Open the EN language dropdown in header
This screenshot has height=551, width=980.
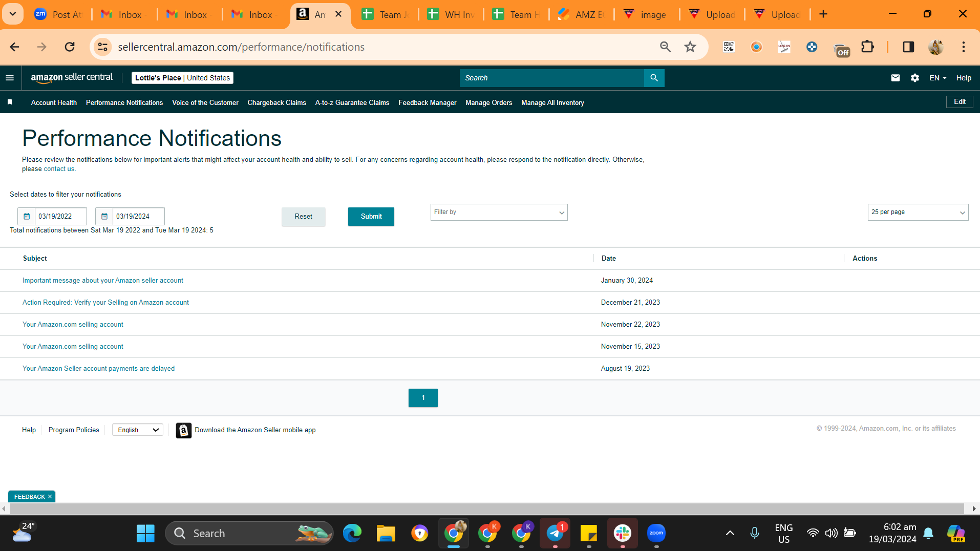click(938, 78)
